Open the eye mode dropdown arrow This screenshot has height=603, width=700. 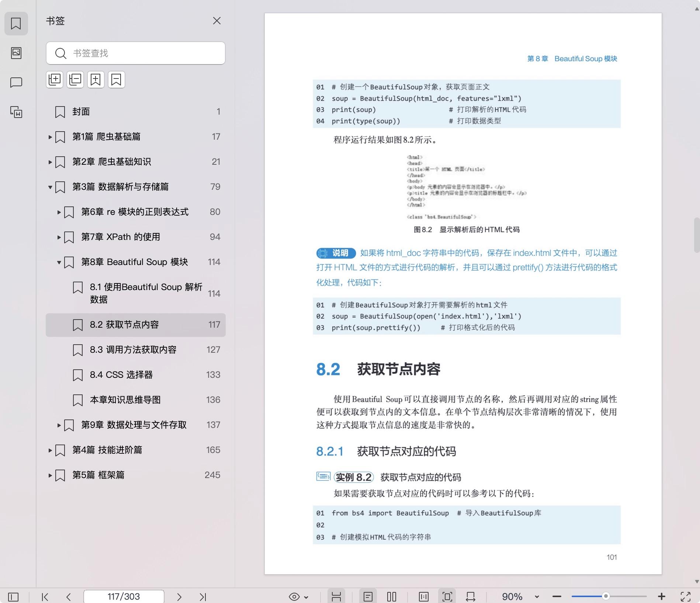point(306,597)
